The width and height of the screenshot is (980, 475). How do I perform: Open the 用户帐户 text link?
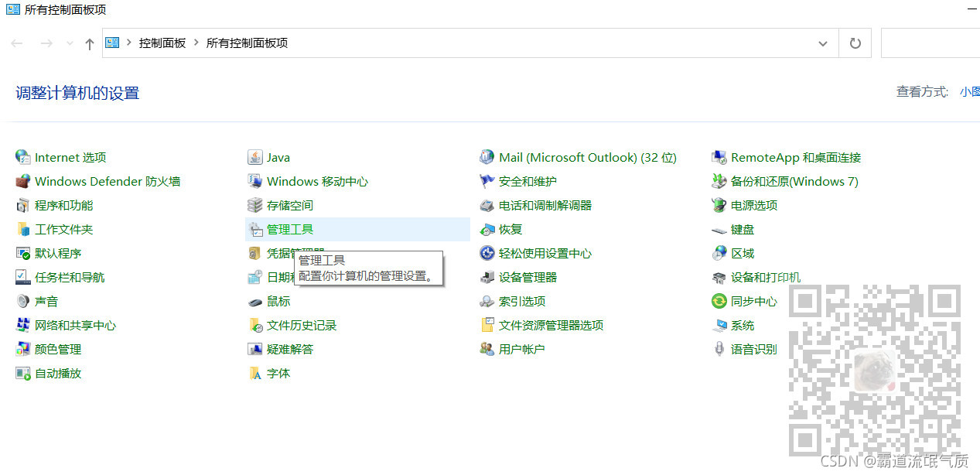pos(522,349)
